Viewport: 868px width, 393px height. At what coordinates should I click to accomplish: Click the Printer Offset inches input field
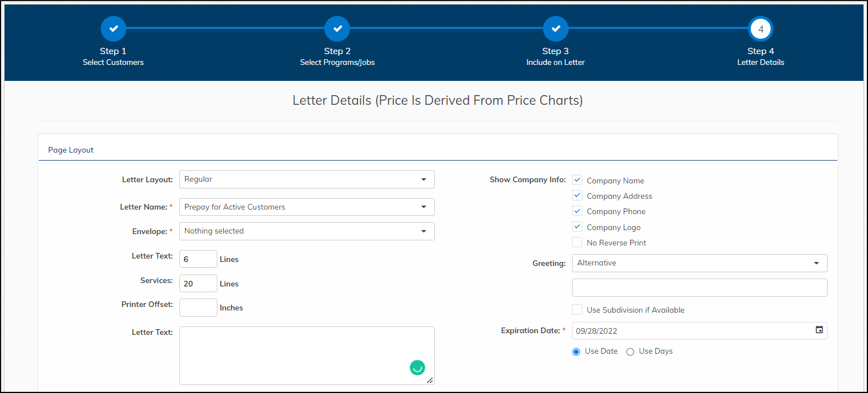click(x=198, y=308)
